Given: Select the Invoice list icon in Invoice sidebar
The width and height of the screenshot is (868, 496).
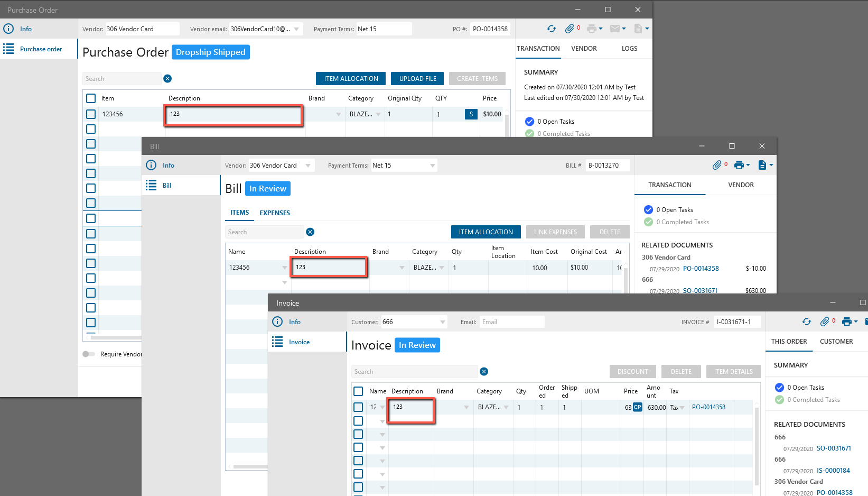Looking at the screenshot, I should click(277, 342).
